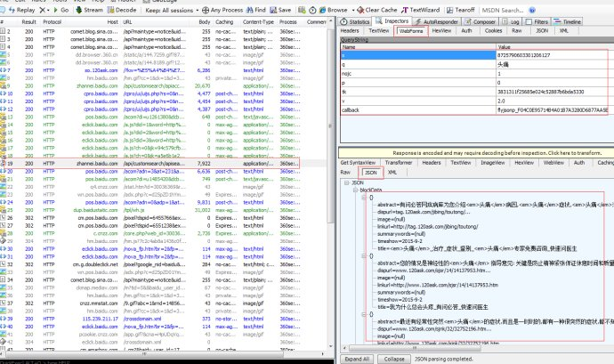Viewport: 614px width, 364px height.
Task: Click the 'nojc' query parameter name
Action: point(346,74)
